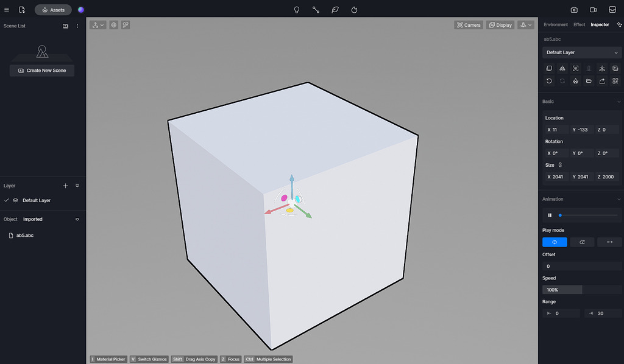Click the mirror icon in the Inspector

pos(562,68)
